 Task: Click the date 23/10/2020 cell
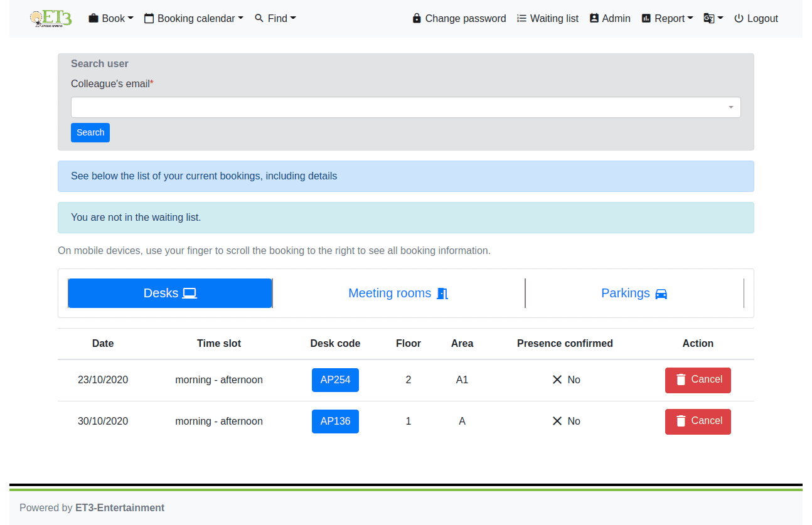pos(103,380)
